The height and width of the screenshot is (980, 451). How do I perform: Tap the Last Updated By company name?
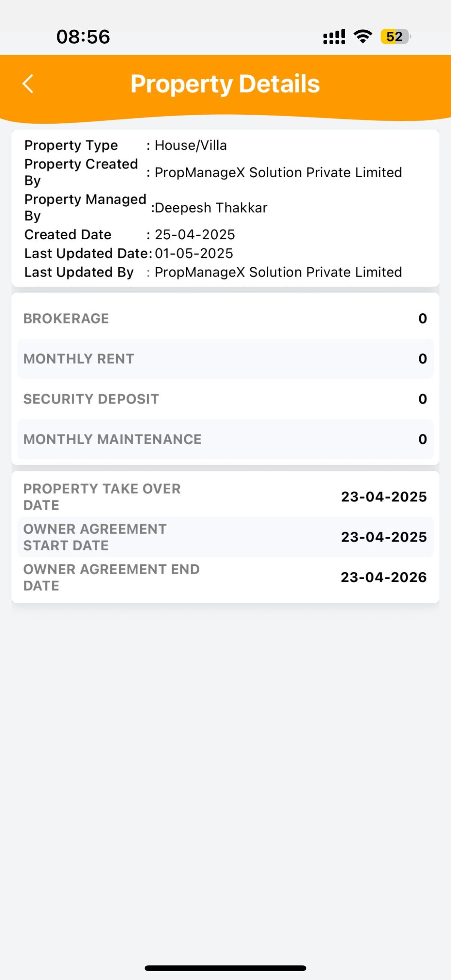coord(278,272)
